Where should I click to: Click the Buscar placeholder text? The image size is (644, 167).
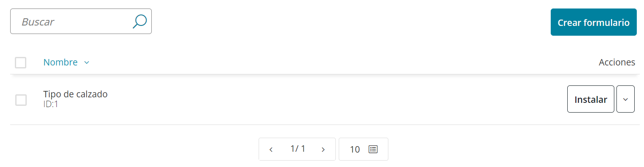pos(38,22)
